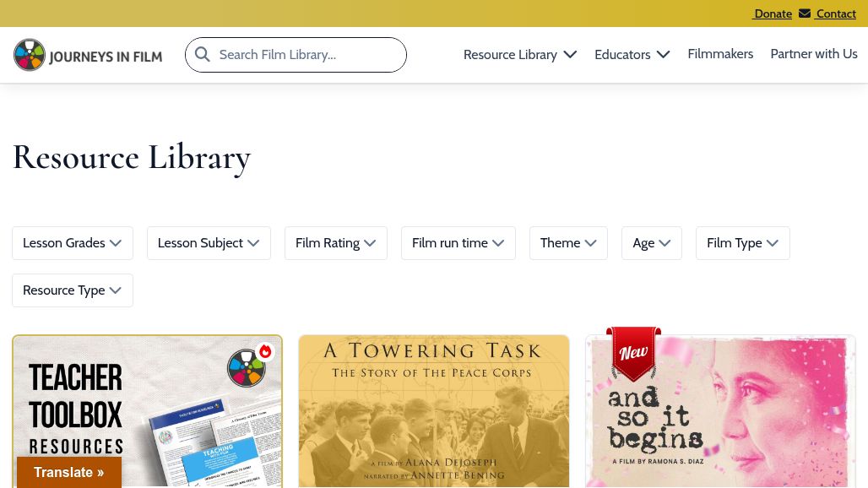Open the Partner with Us page

point(814,54)
